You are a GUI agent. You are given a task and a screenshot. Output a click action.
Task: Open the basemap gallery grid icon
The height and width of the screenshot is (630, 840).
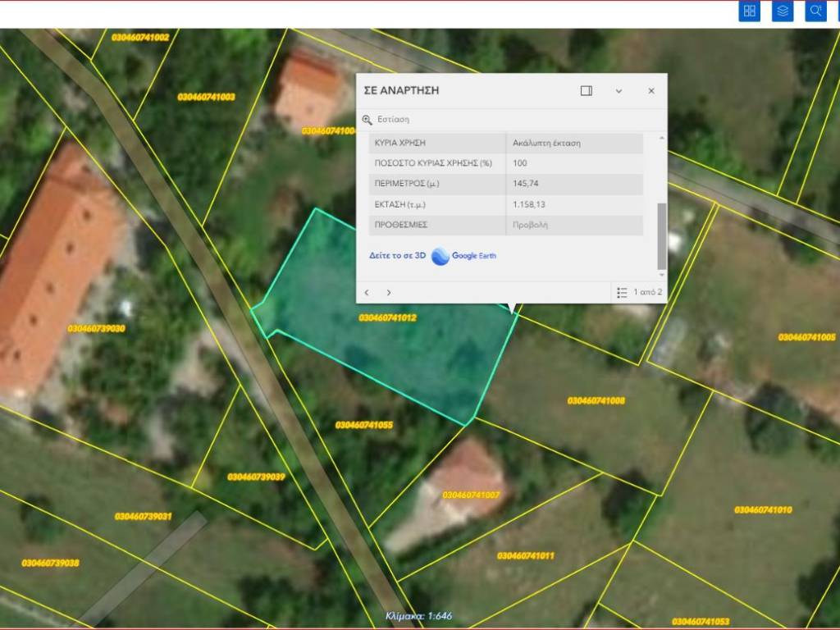[x=749, y=11]
